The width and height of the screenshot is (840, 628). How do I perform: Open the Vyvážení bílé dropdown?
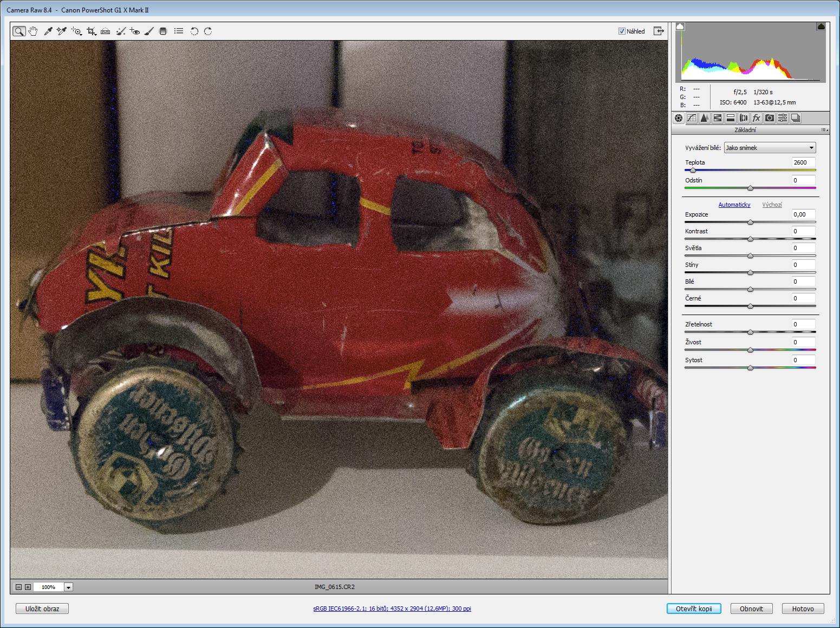(770, 148)
